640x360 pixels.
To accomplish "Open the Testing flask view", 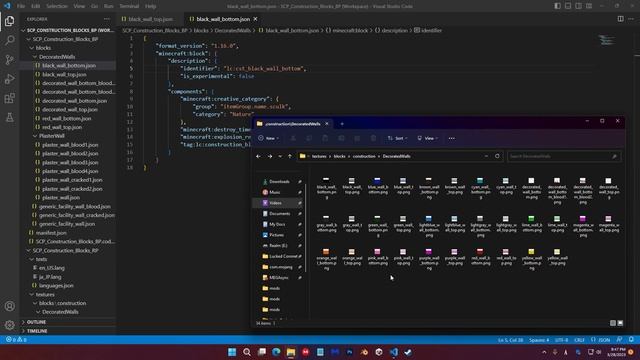I will (9, 118).
